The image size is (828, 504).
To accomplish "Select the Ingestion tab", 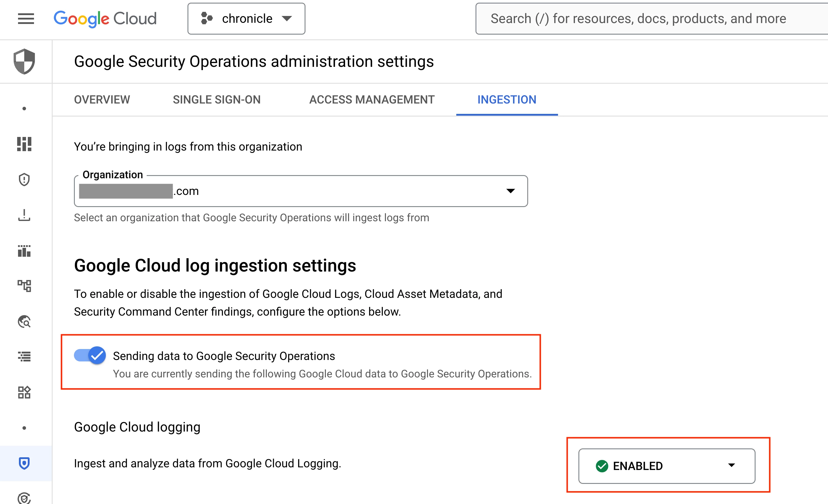I will (507, 100).
